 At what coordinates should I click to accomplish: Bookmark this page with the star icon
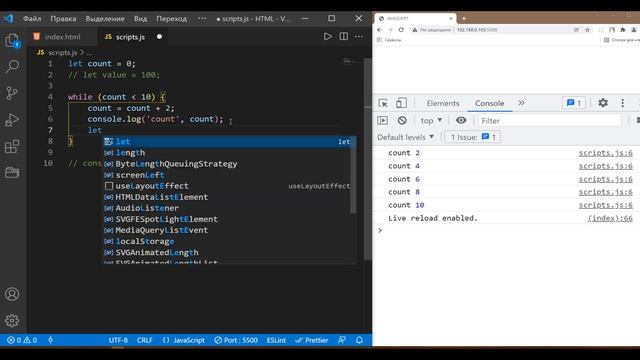[x=587, y=30]
